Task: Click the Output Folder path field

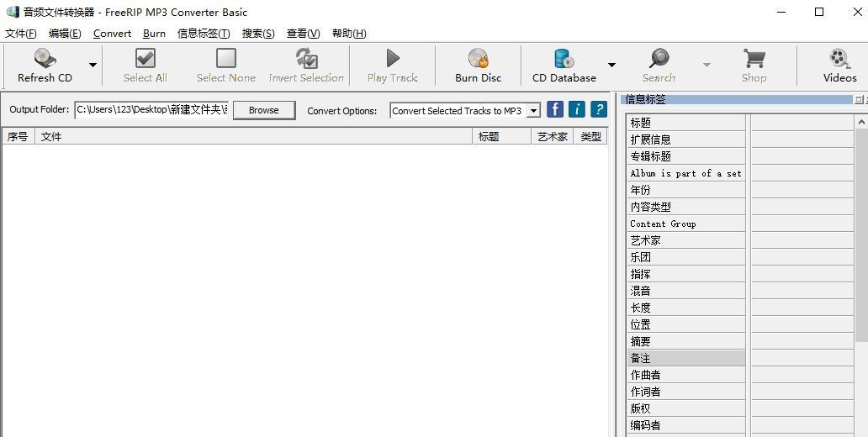Action: (x=151, y=109)
